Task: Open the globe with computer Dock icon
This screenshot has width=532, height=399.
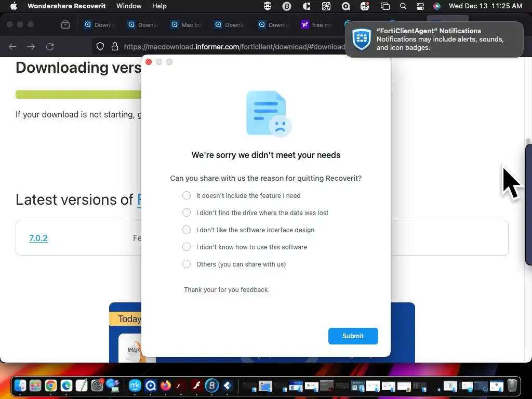Action: coord(113,386)
